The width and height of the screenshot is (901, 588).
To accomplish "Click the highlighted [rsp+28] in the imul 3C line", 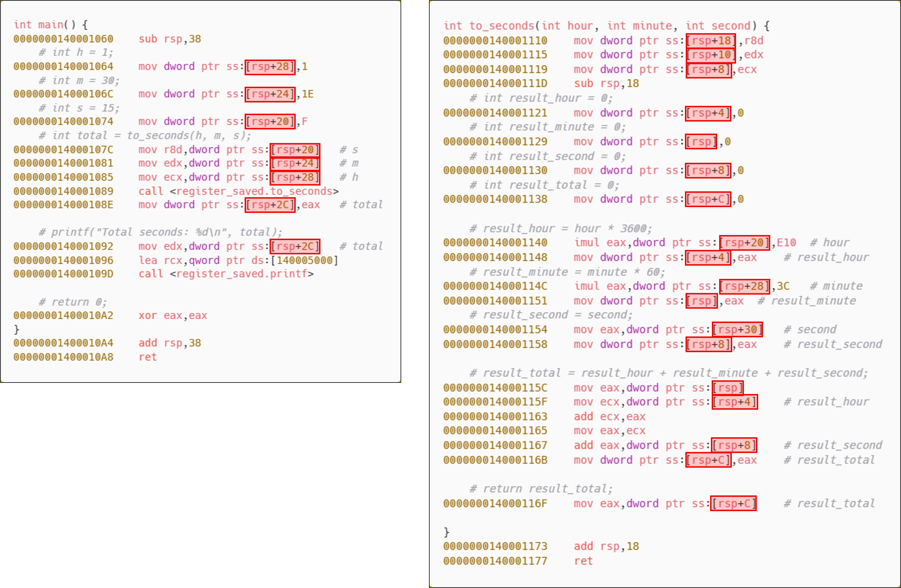I will pyautogui.click(x=744, y=286).
